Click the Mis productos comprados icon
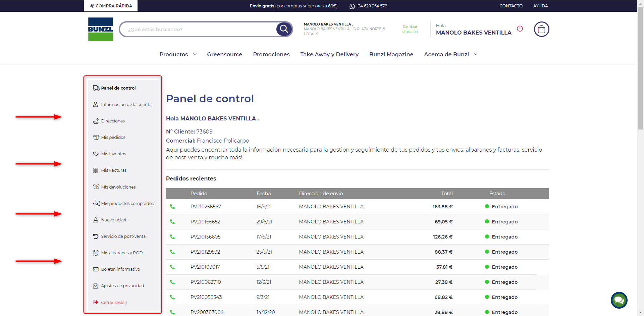 pyautogui.click(x=96, y=203)
